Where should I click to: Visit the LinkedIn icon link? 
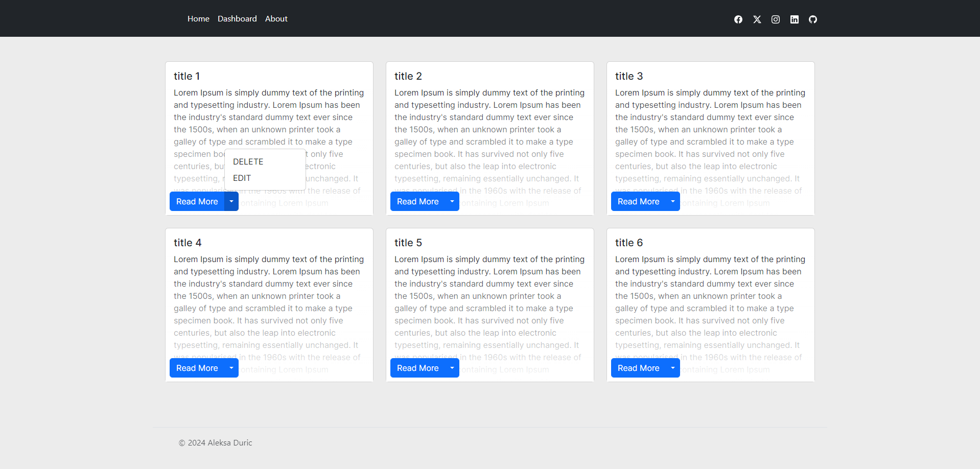[794, 19]
